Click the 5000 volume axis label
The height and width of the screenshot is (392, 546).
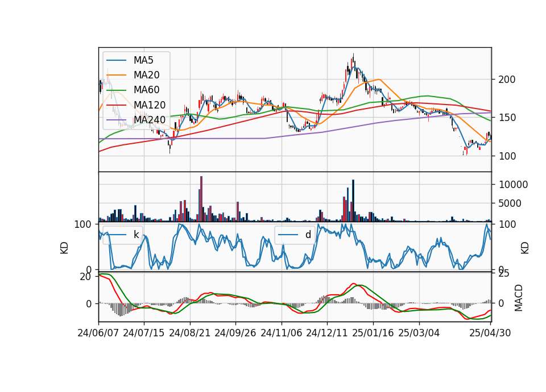click(x=510, y=203)
